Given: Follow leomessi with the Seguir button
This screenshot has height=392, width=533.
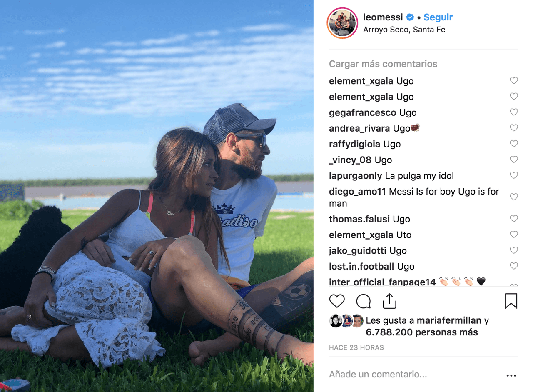Looking at the screenshot, I should [x=438, y=17].
